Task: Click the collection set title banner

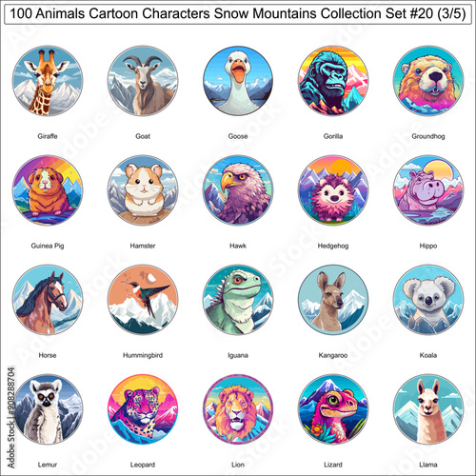Action: click(238, 14)
